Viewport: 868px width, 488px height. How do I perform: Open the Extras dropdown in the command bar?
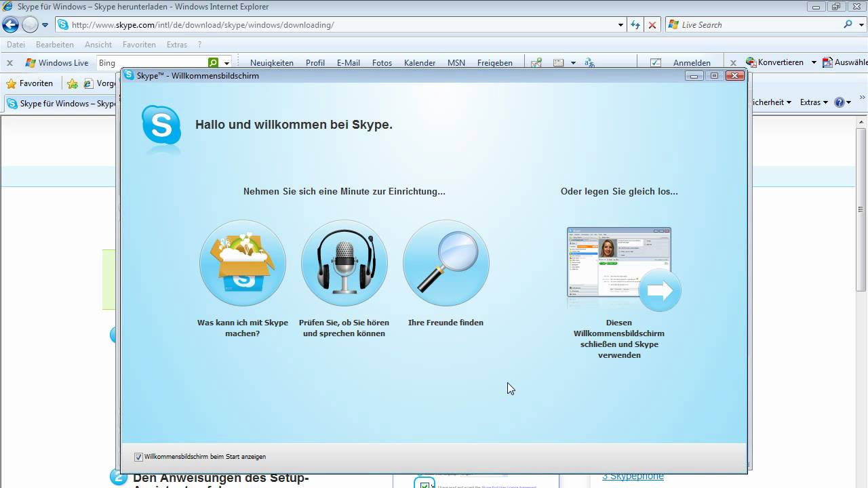pyautogui.click(x=814, y=102)
